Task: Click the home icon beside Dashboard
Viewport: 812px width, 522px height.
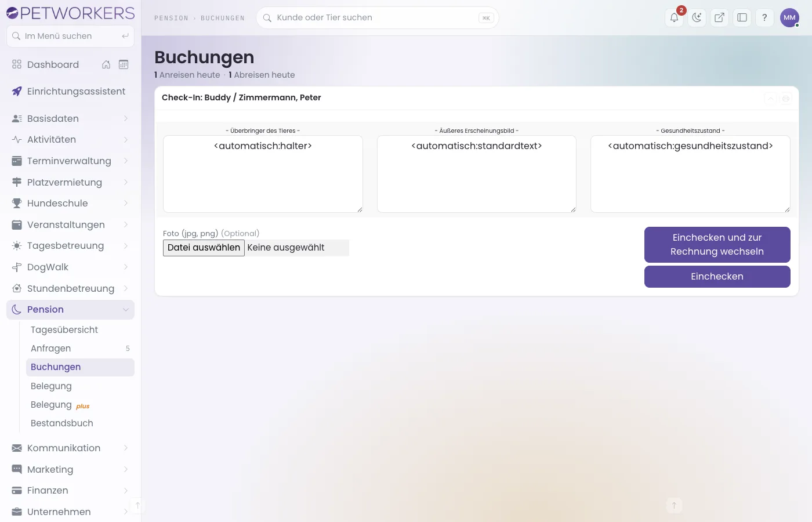Action: [106, 64]
